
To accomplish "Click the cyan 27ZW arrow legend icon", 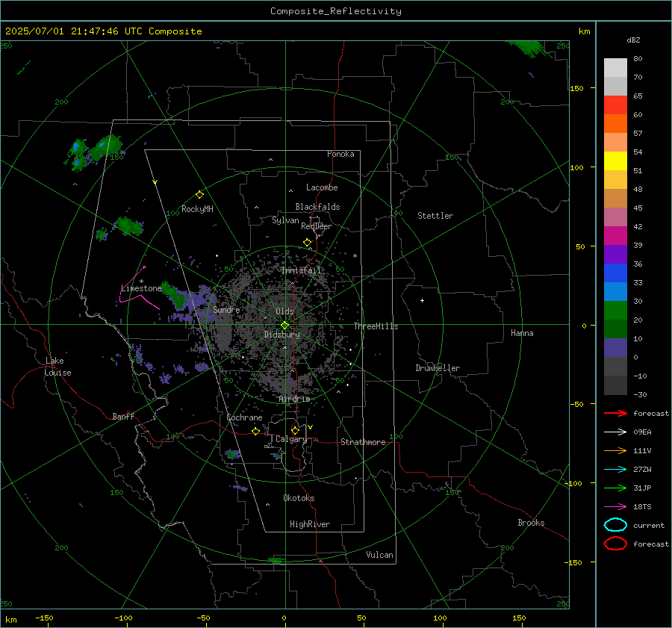I will 615,470.
